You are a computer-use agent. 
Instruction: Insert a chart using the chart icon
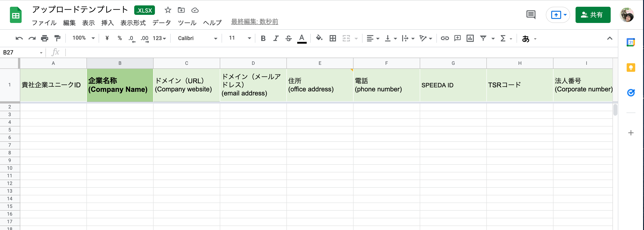[x=470, y=38]
